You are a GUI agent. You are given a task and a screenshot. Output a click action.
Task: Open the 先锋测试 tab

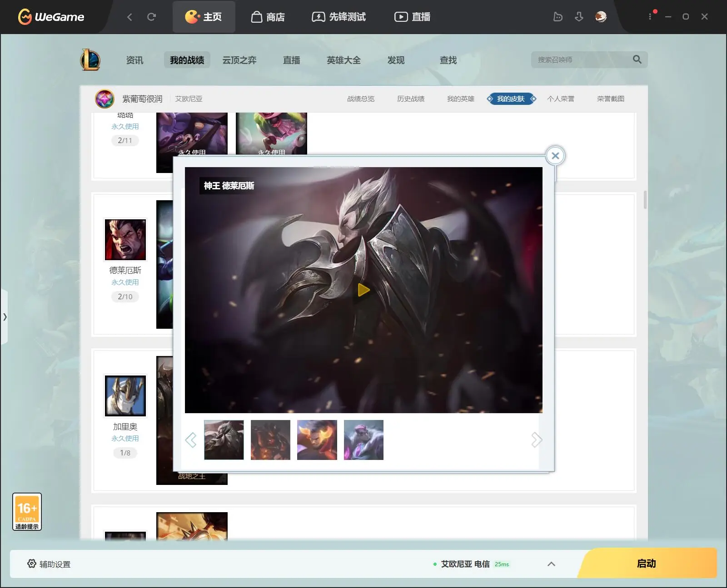tap(339, 17)
